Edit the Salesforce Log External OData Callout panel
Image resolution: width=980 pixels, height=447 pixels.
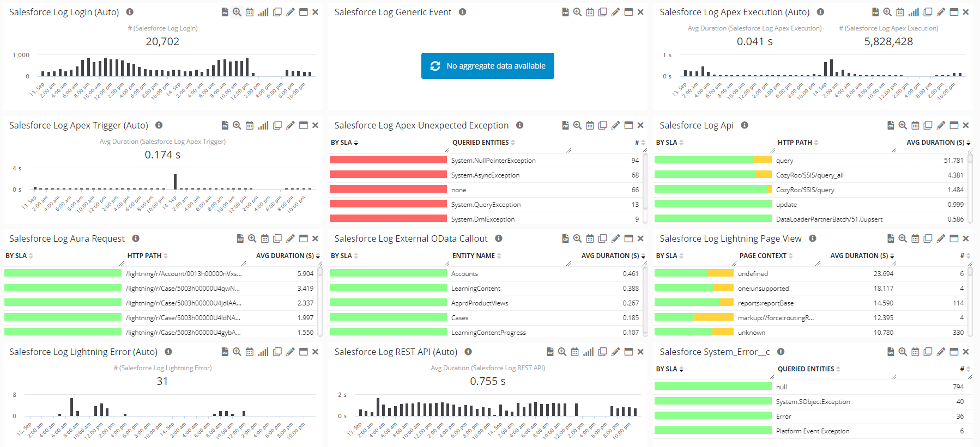(x=615, y=238)
